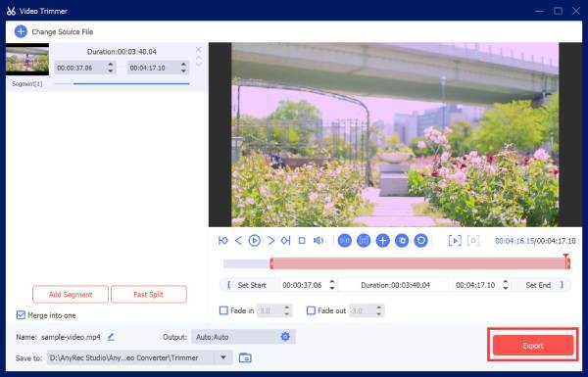The height and width of the screenshot is (377, 588).
Task: Click the sample-video.mp4 name text
Action: [x=71, y=337]
